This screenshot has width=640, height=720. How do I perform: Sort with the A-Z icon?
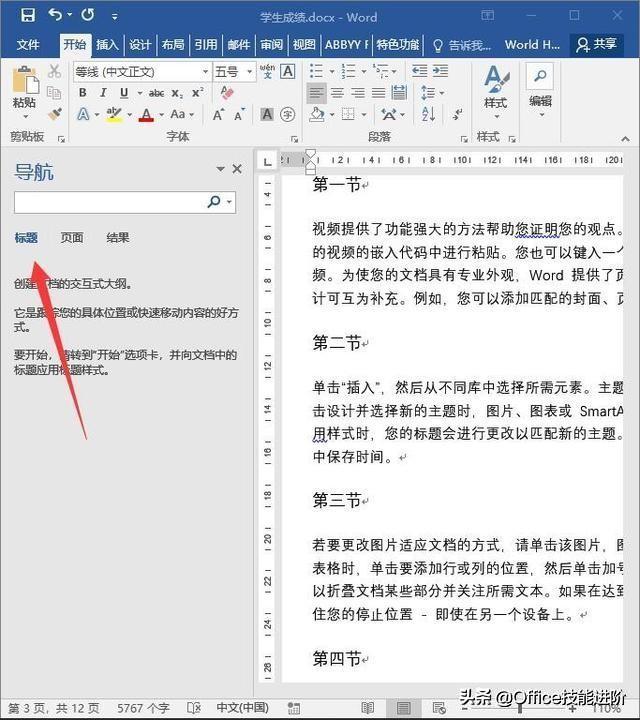(428, 114)
